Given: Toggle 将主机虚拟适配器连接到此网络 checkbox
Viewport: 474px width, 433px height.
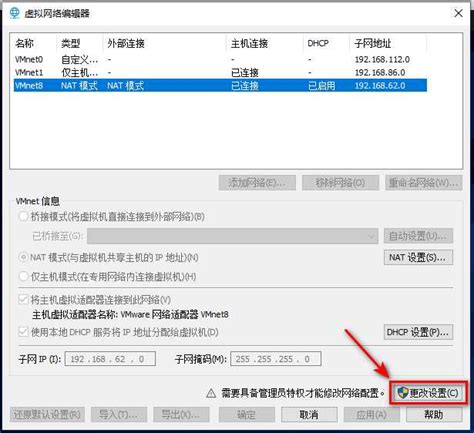Looking at the screenshot, I should point(23,299).
